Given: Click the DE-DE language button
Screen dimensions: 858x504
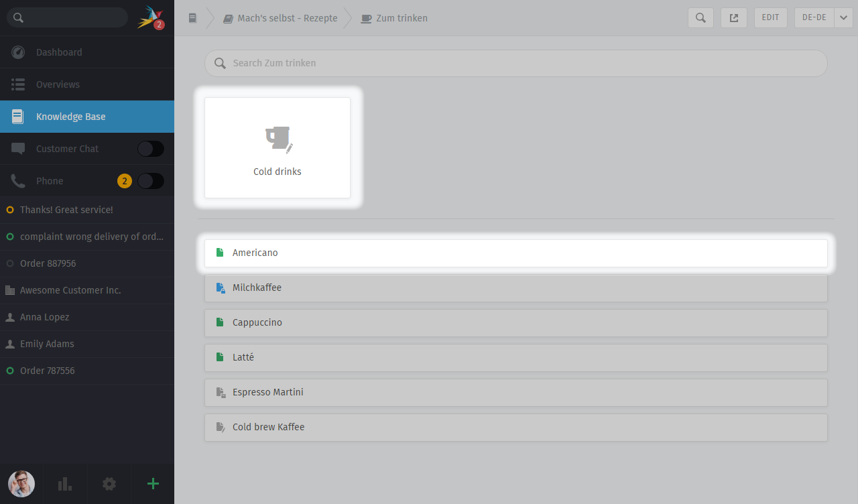Looking at the screenshot, I should point(814,18).
